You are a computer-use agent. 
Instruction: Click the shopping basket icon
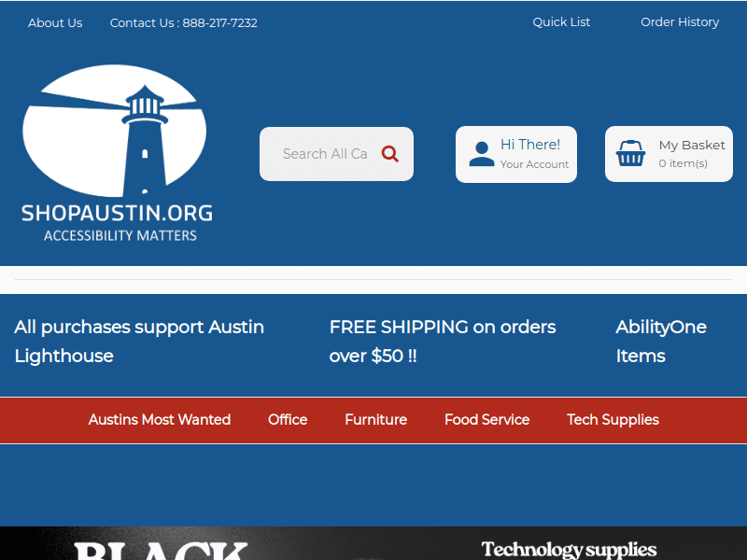click(631, 153)
